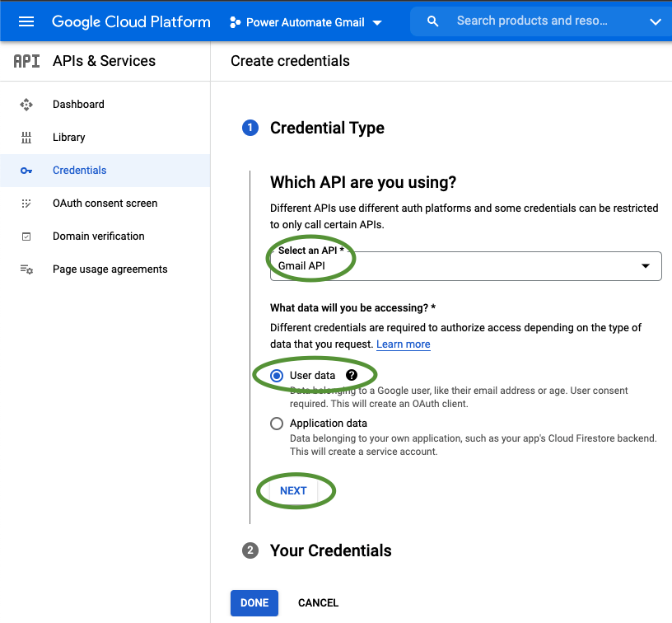Screen dimensions: 672x623
Task: Open the navigation hamburger menu
Action: [26, 21]
